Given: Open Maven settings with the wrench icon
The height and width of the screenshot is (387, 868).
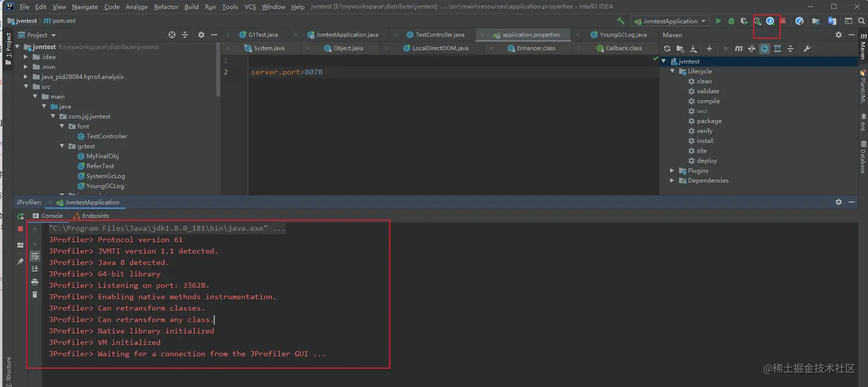Looking at the screenshot, I should [x=808, y=49].
